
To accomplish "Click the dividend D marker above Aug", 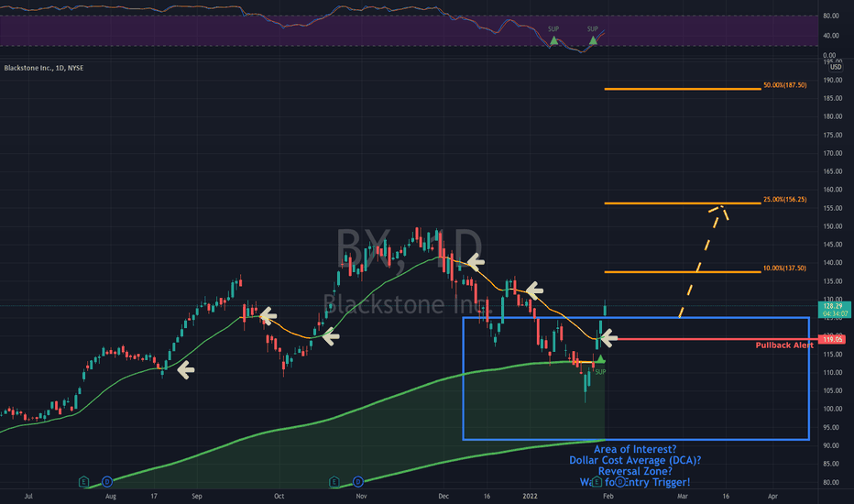I will 107,482.
